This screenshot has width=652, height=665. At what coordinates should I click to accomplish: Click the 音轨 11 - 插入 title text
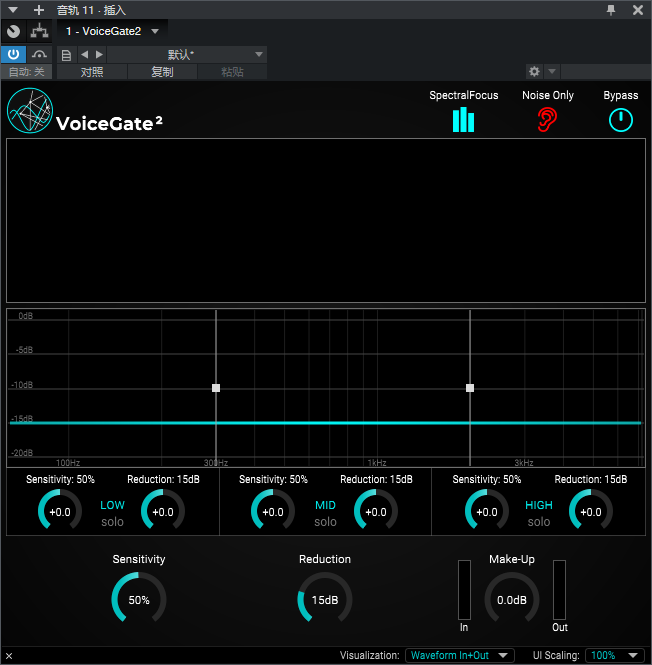click(91, 10)
